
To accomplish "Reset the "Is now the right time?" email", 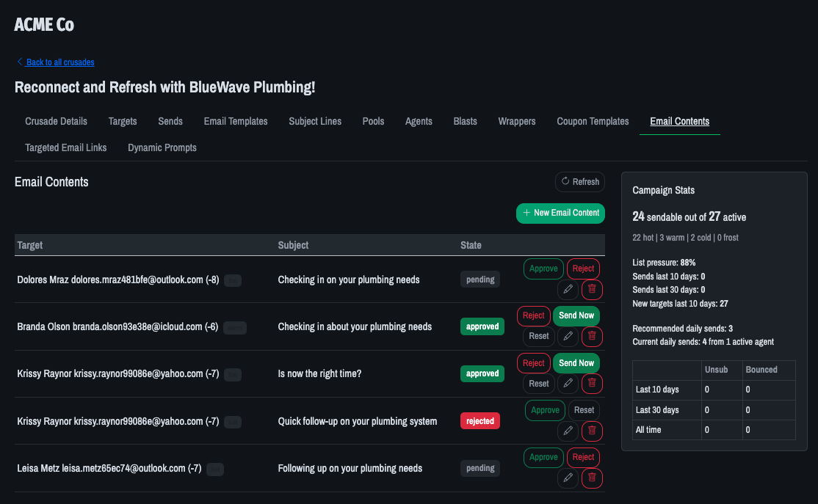I will click(x=538, y=384).
